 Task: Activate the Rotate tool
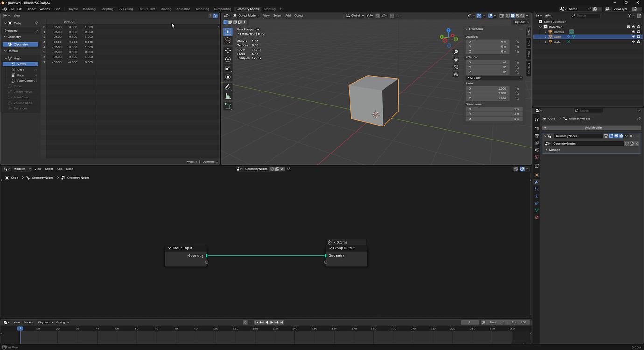click(x=228, y=59)
